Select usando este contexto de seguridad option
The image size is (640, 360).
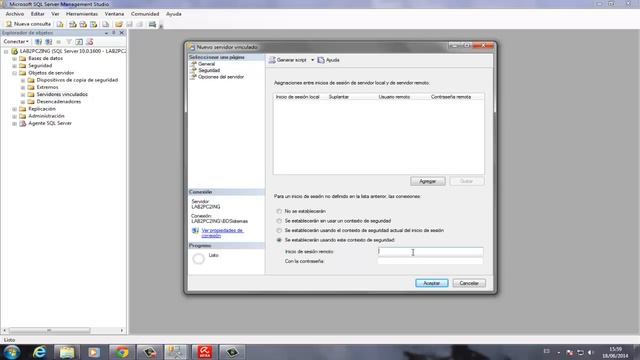point(279,240)
